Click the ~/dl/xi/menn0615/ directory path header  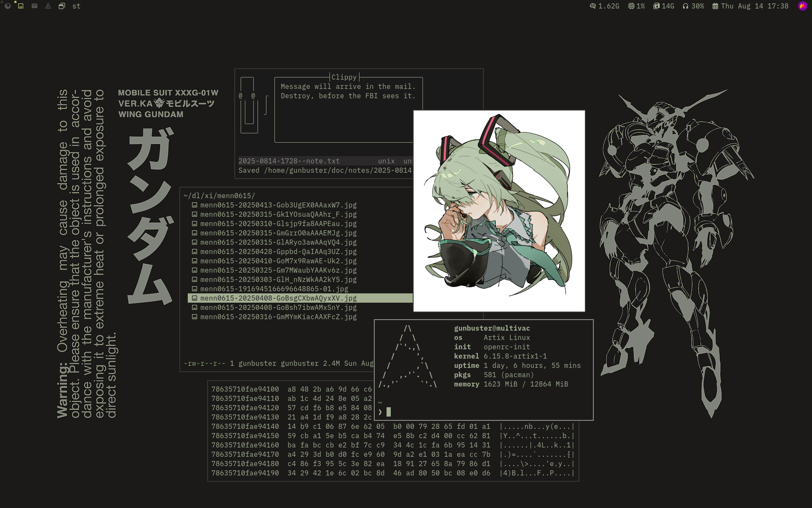tap(219, 196)
